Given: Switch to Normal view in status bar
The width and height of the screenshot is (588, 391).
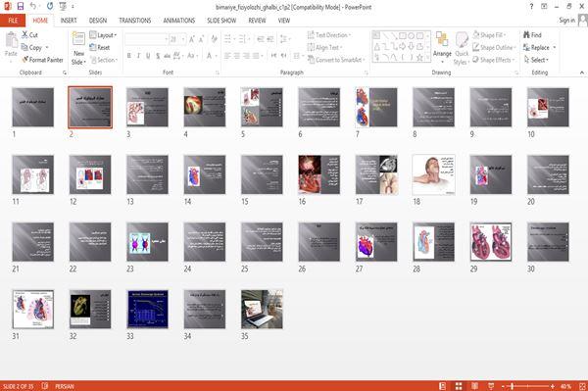Looking at the screenshot, I should pos(443,386).
